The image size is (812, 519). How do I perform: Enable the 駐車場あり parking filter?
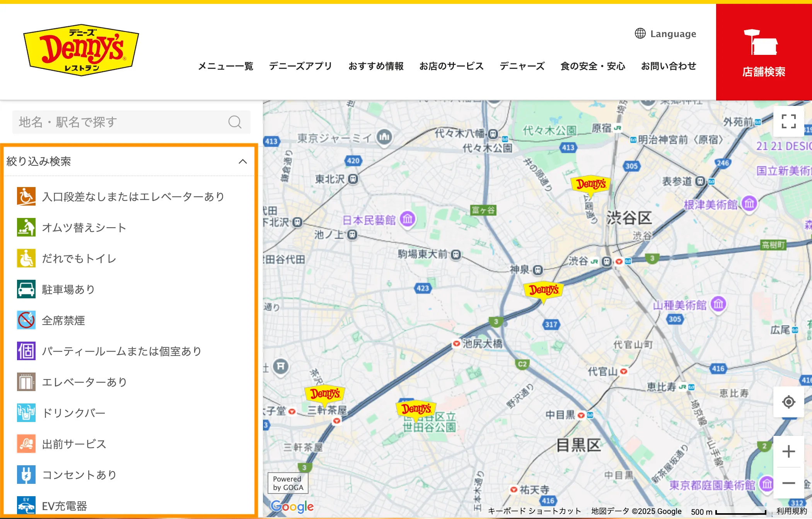[26, 289]
